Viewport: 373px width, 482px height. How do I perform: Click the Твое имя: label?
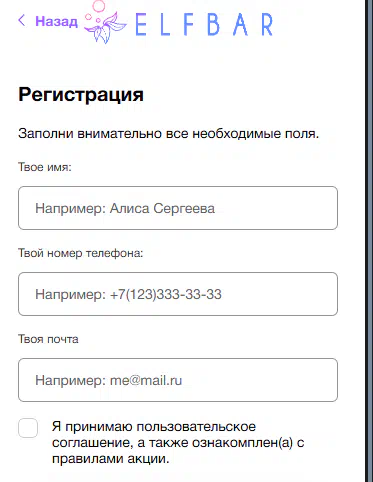coord(45,167)
